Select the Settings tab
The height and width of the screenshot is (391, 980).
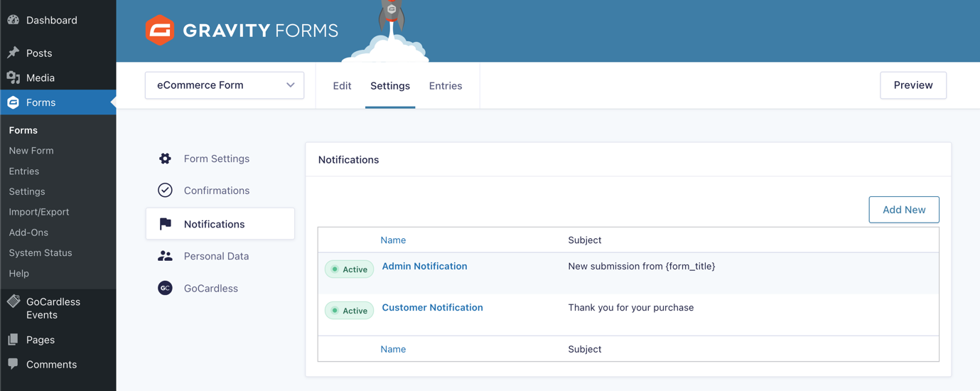tap(390, 85)
